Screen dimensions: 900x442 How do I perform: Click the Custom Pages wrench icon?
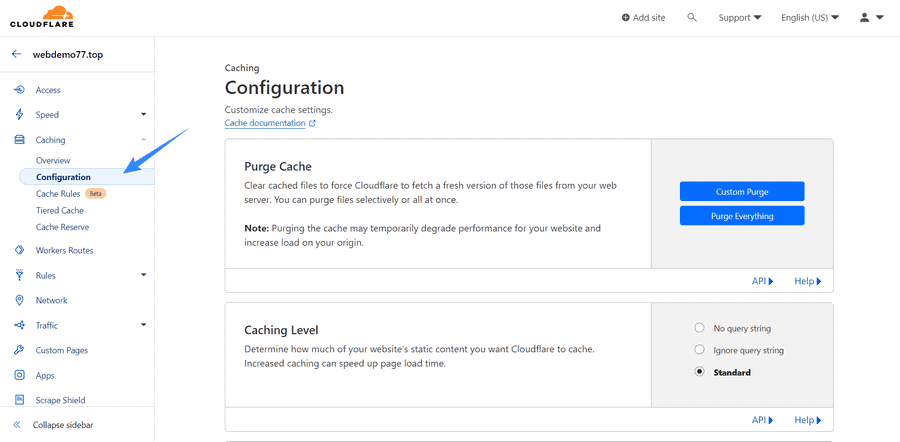[x=20, y=350]
